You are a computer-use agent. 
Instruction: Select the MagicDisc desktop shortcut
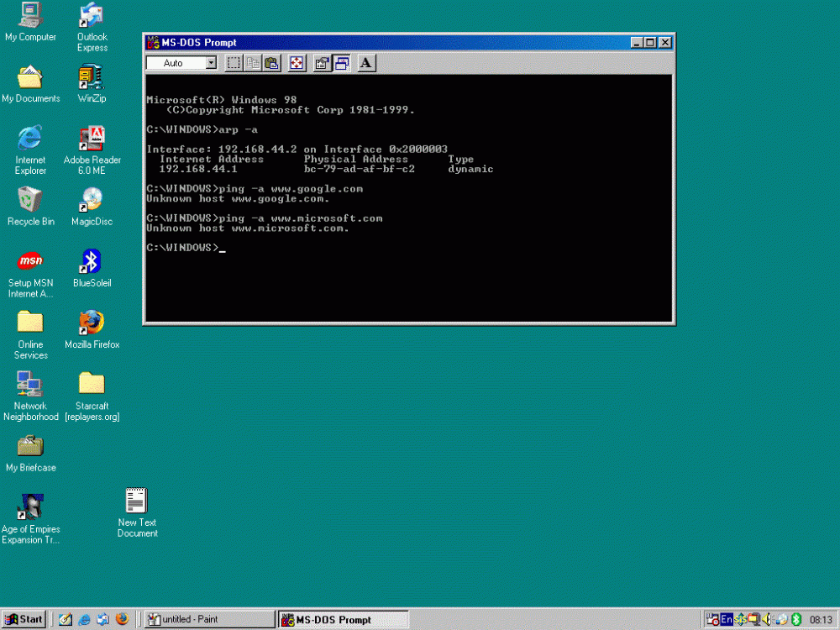point(92,207)
